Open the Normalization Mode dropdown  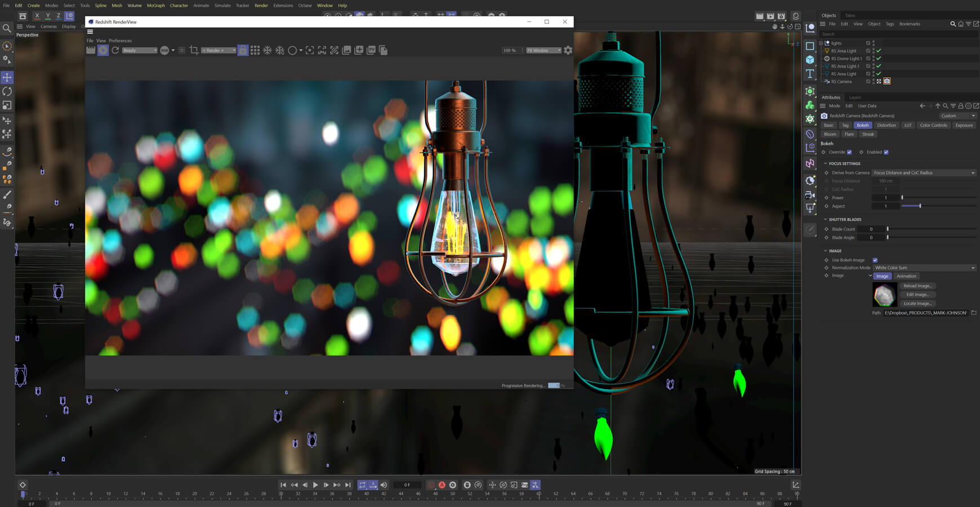pyautogui.click(x=924, y=268)
